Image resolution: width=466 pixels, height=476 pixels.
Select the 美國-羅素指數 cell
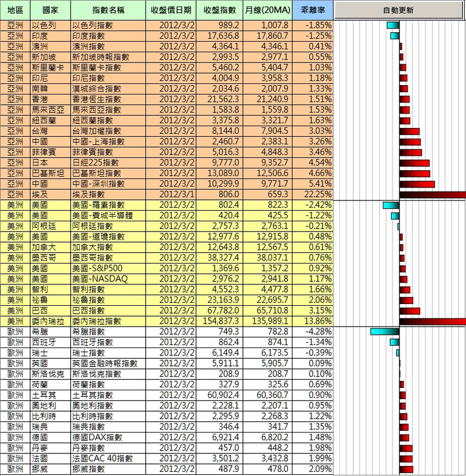point(108,205)
